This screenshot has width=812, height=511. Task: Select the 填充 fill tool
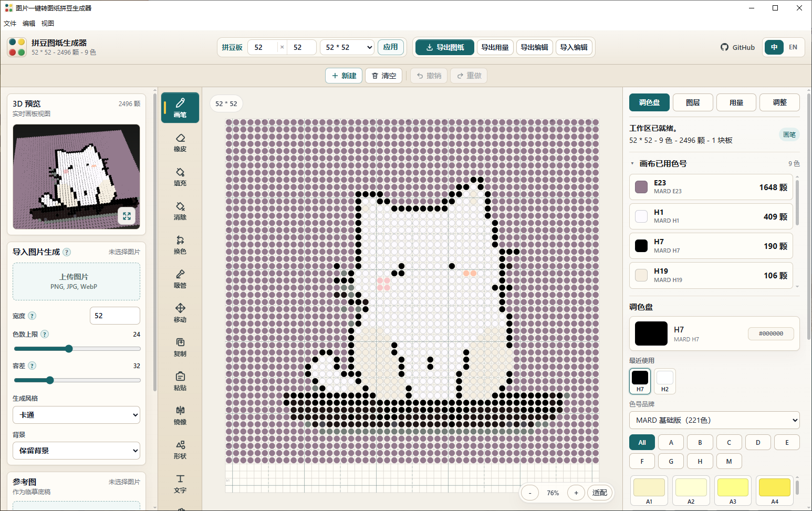(x=180, y=176)
